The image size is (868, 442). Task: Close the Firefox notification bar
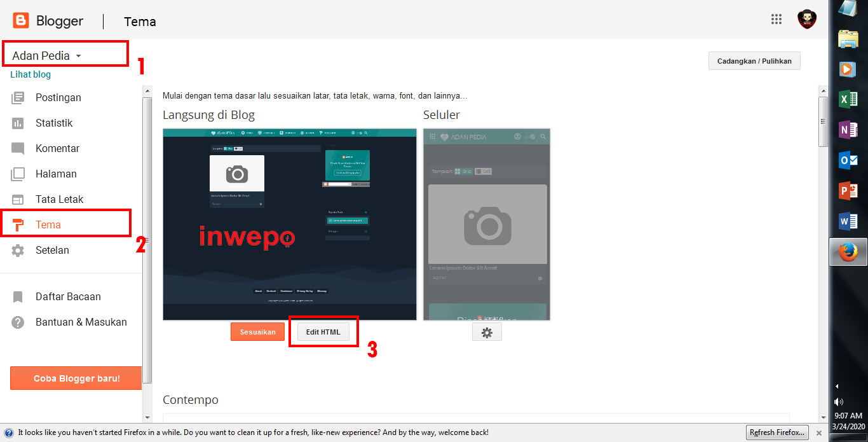point(818,432)
